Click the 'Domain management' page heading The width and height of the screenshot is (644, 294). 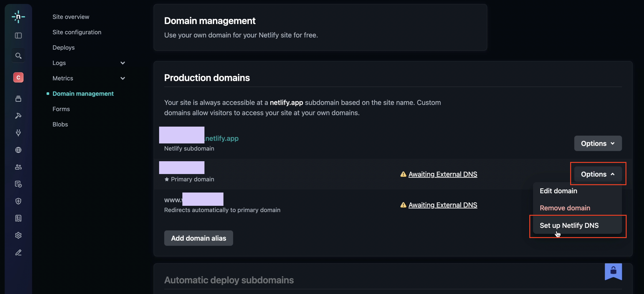tap(210, 21)
